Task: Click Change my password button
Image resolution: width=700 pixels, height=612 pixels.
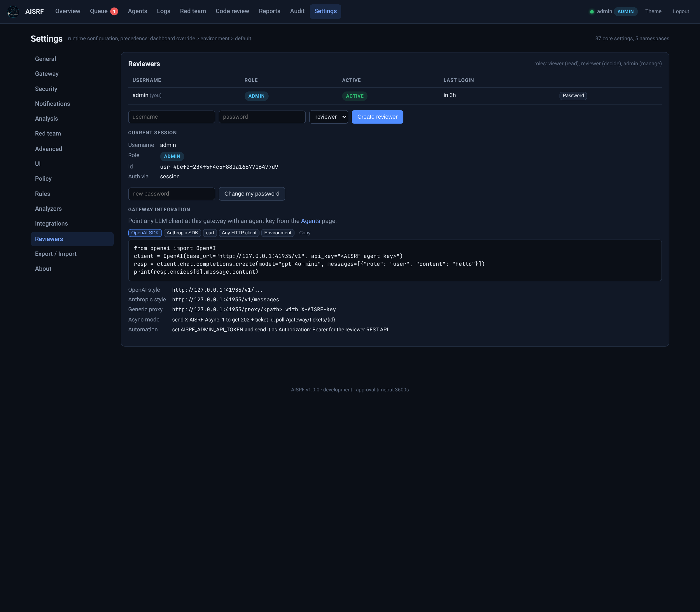Action: point(251,194)
